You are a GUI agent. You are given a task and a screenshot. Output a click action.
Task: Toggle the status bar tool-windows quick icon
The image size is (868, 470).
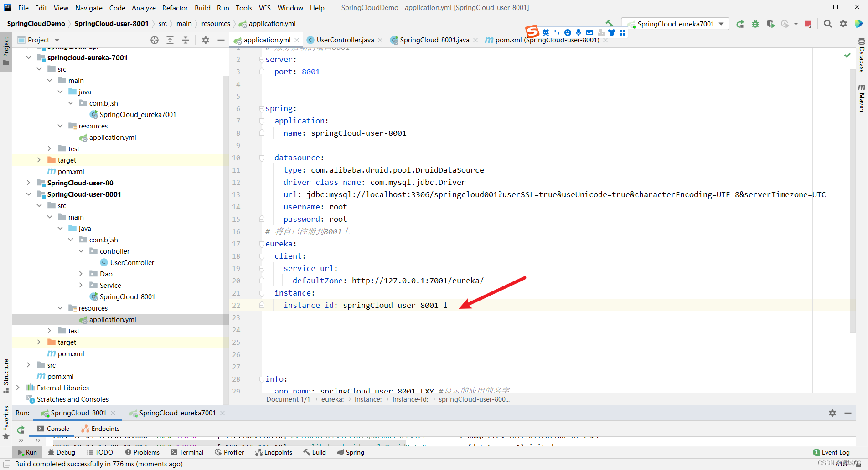click(x=7, y=464)
